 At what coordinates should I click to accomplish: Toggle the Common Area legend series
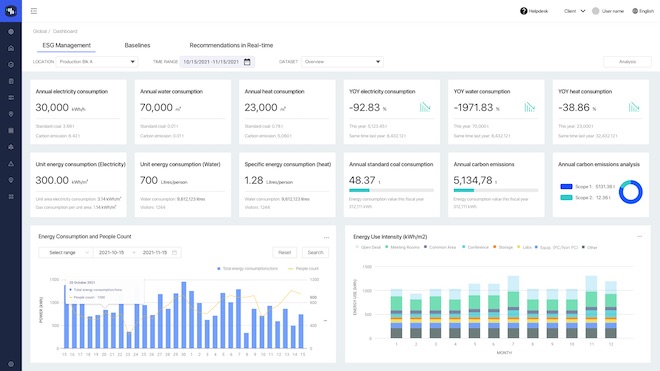pos(440,247)
